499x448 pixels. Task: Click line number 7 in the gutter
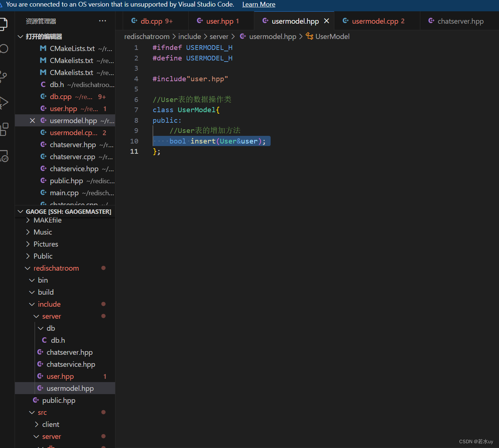coord(136,110)
